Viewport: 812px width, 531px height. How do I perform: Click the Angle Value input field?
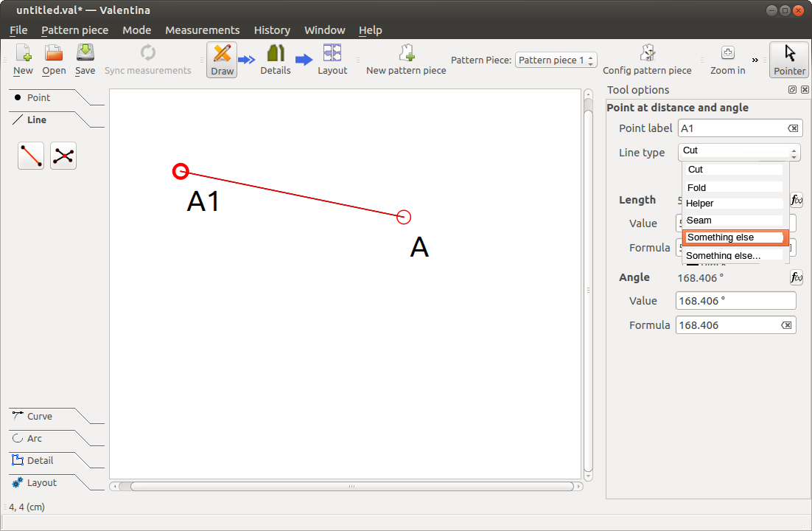click(735, 301)
